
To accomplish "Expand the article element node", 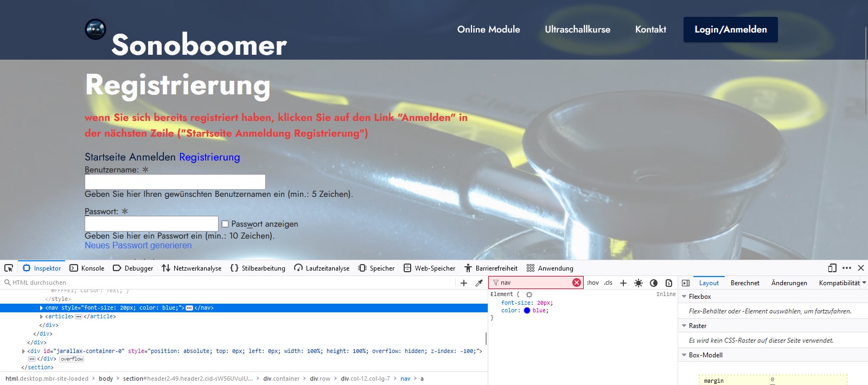I will (x=41, y=317).
